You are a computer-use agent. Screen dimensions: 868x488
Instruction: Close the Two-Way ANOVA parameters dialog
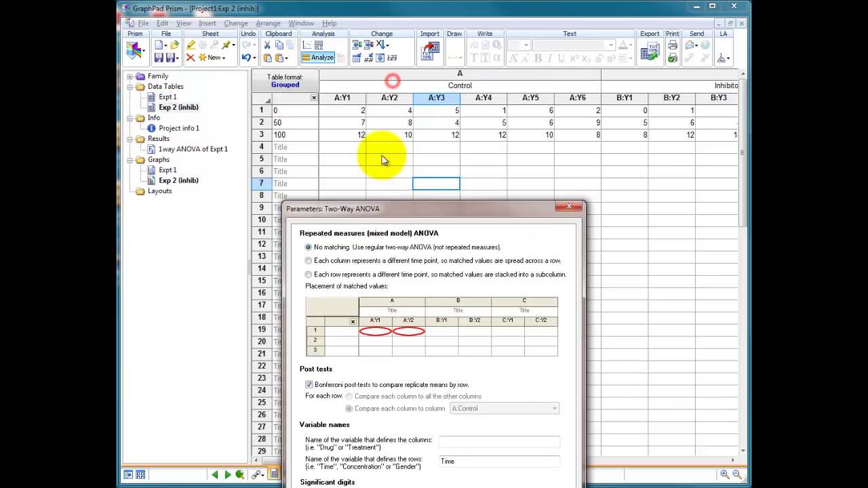(570, 206)
